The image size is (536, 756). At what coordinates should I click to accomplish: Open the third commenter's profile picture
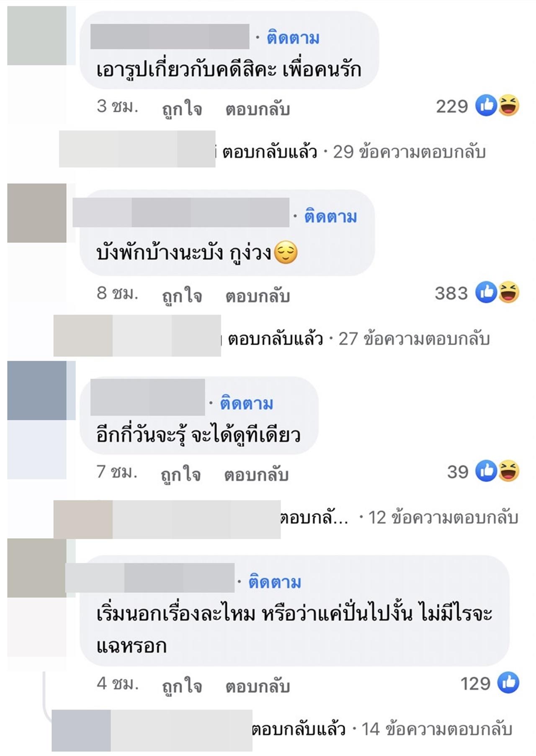pos(37,390)
